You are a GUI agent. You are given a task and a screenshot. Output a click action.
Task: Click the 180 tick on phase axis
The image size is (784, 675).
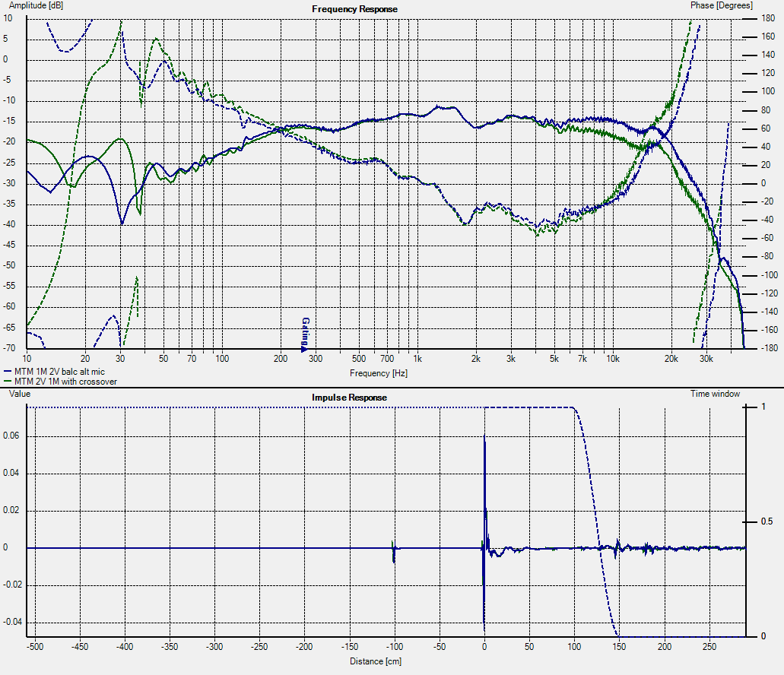[768, 18]
